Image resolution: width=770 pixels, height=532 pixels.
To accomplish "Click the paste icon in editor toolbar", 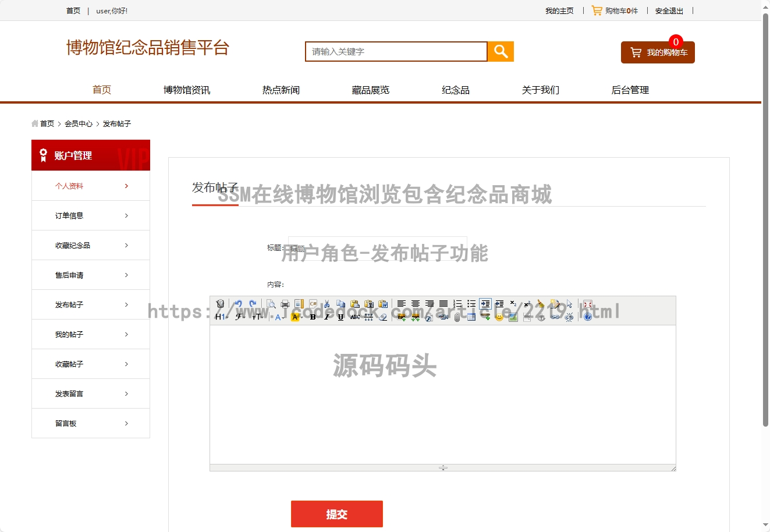I will click(x=354, y=304).
